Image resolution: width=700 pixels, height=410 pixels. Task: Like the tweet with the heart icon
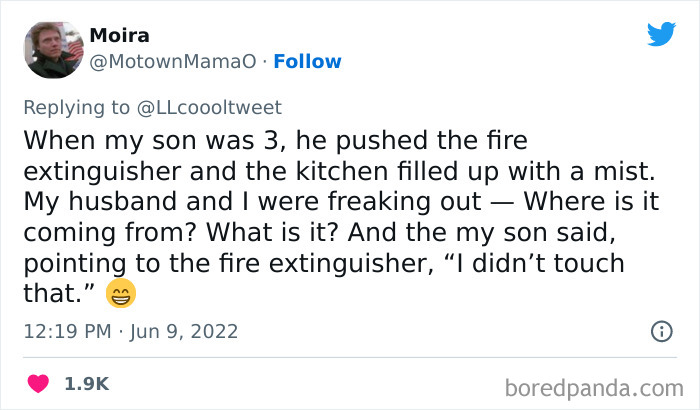coord(38,383)
